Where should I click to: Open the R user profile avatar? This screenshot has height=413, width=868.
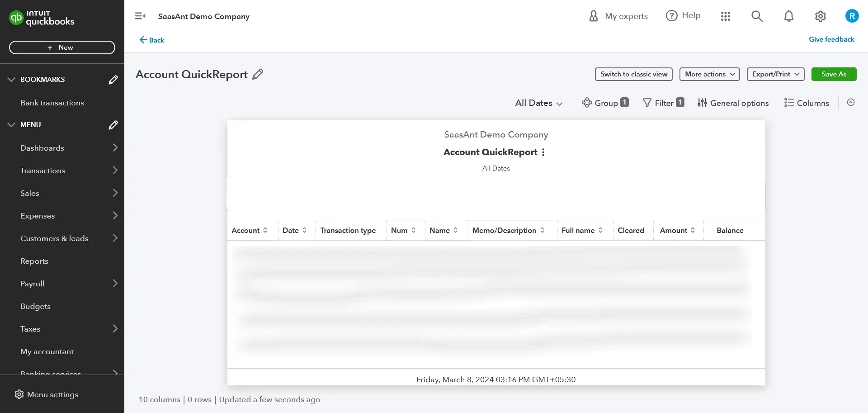[852, 16]
